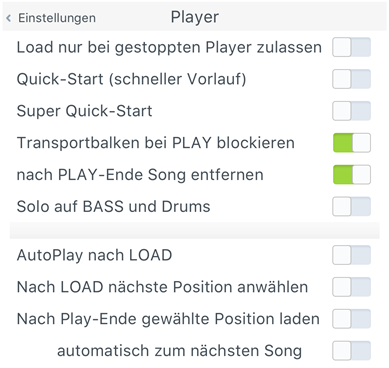Viewport: 389px width, 368px height.
Task: Click the Transportbalken bei PLAY blockieren label
Action: point(156,143)
